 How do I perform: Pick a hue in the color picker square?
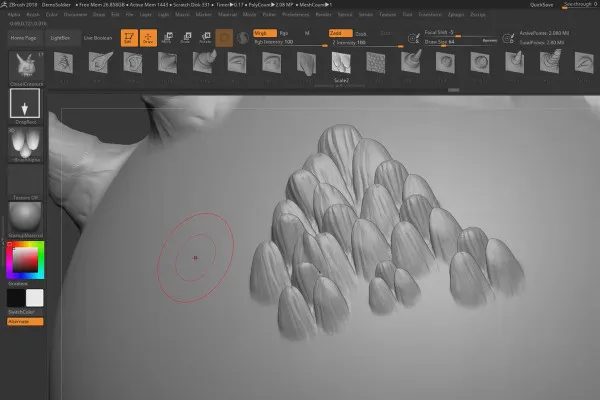(x=25, y=260)
